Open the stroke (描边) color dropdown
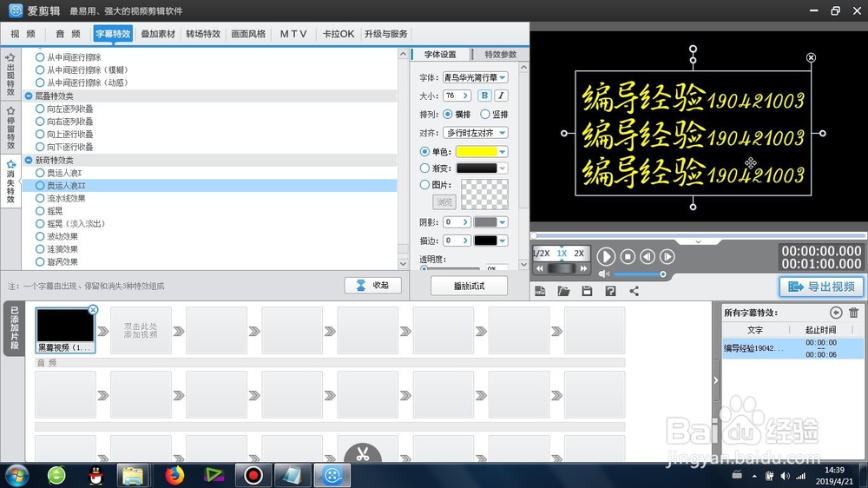The image size is (868, 488). pos(502,241)
